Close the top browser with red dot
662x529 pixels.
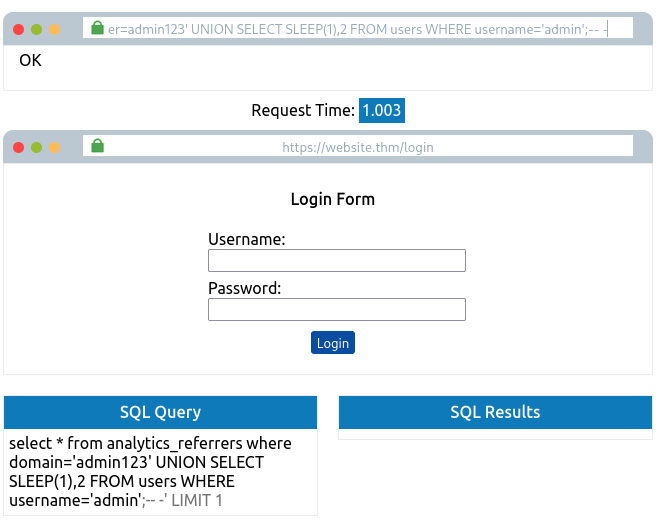click(19, 30)
